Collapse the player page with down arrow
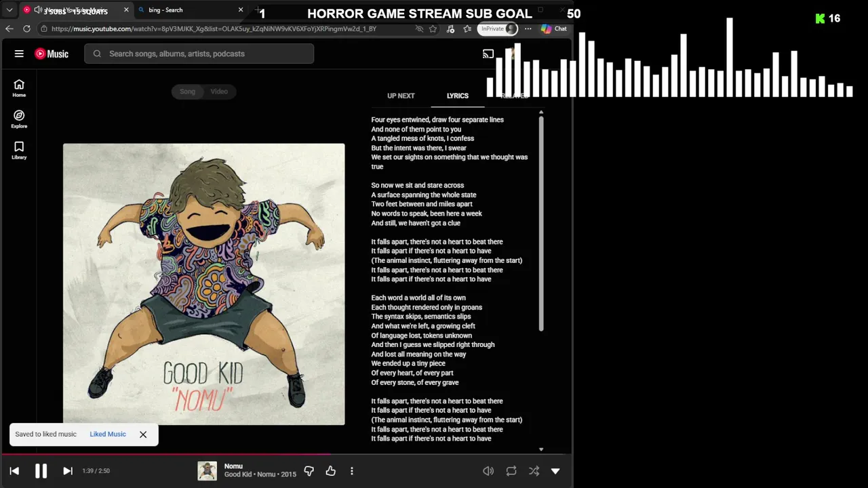This screenshot has height=488, width=868. [x=555, y=471]
